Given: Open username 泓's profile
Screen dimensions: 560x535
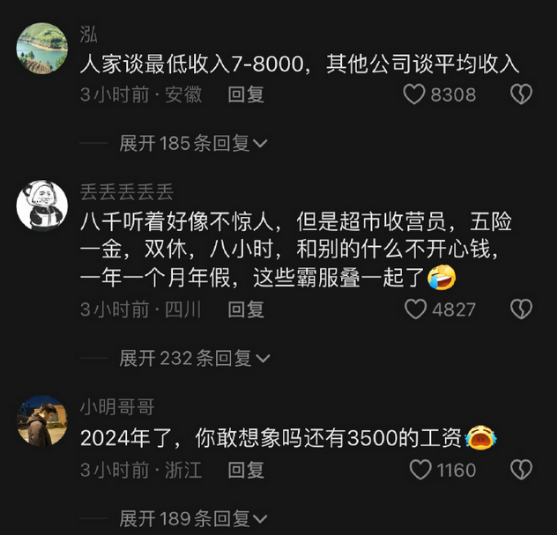Looking at the screenshot, I should pyautogui.click(x=89, y=35).
